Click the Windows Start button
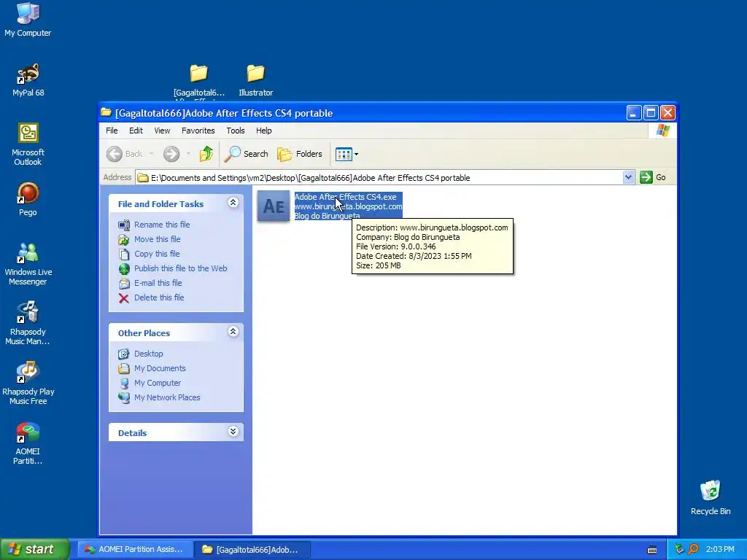Viewport: 747px width, 560px height. click(34, 550)
